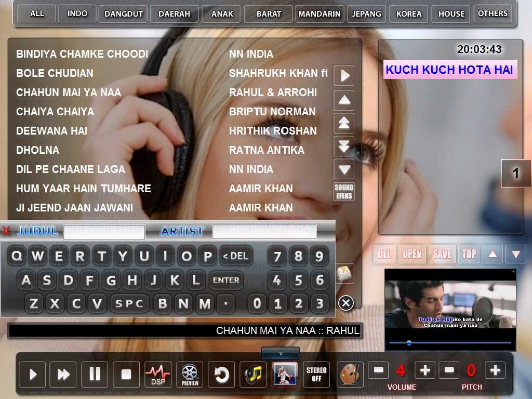Click the music note icon
Viewport: 532px width, 399px height.
point(253,375)
